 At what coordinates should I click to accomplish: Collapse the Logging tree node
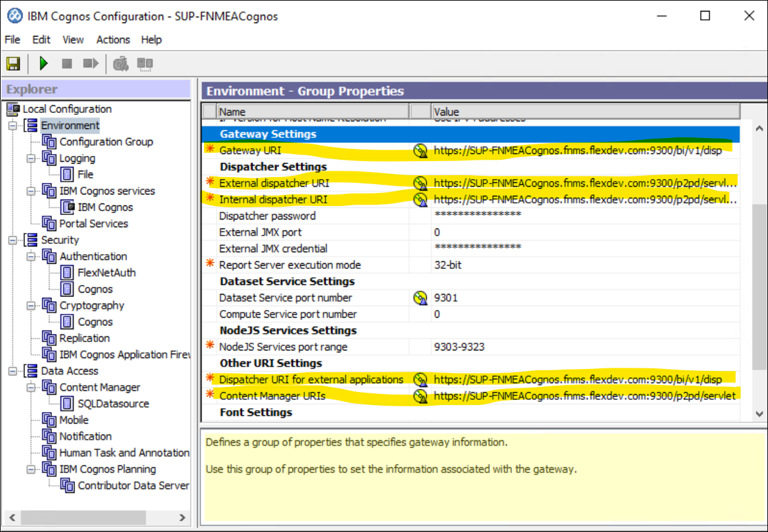(x=31, y=159)
